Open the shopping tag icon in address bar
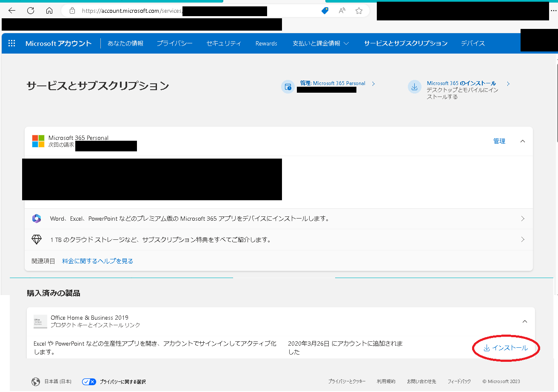558x392 pixels. 325,11
